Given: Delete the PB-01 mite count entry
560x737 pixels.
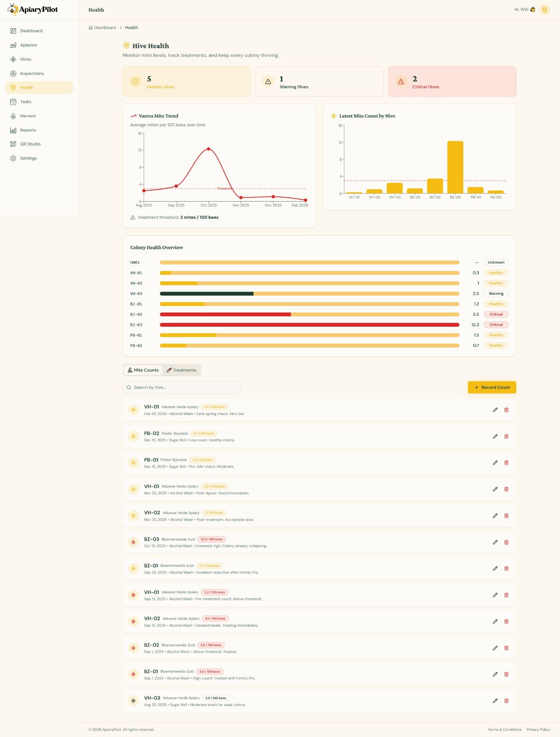Looking at the screenshot, I should click(506, 463).
